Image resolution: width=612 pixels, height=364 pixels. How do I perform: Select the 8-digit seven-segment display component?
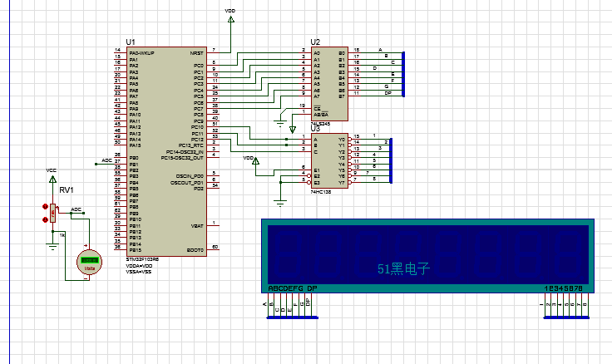tap(427, 255)
